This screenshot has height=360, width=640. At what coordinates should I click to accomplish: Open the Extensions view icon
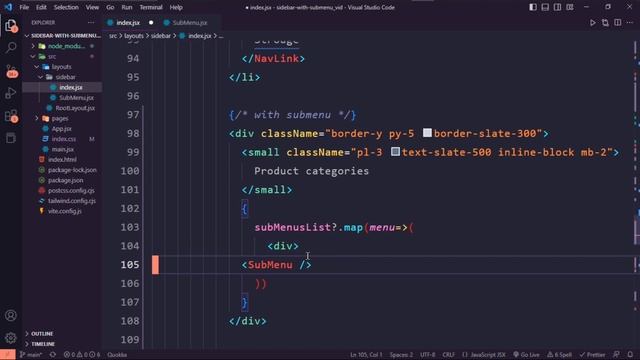click(x=11, y=116)
